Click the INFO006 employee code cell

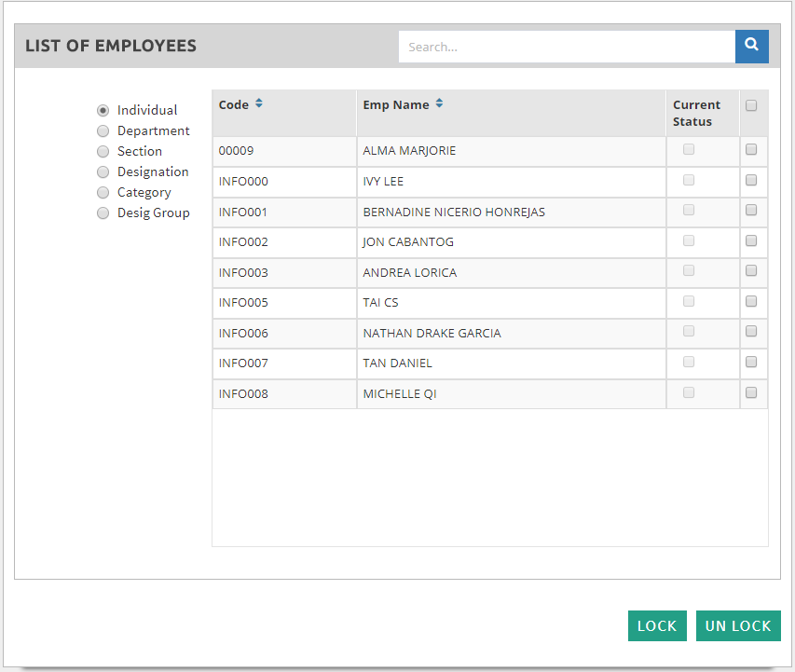tap(244, 333)
